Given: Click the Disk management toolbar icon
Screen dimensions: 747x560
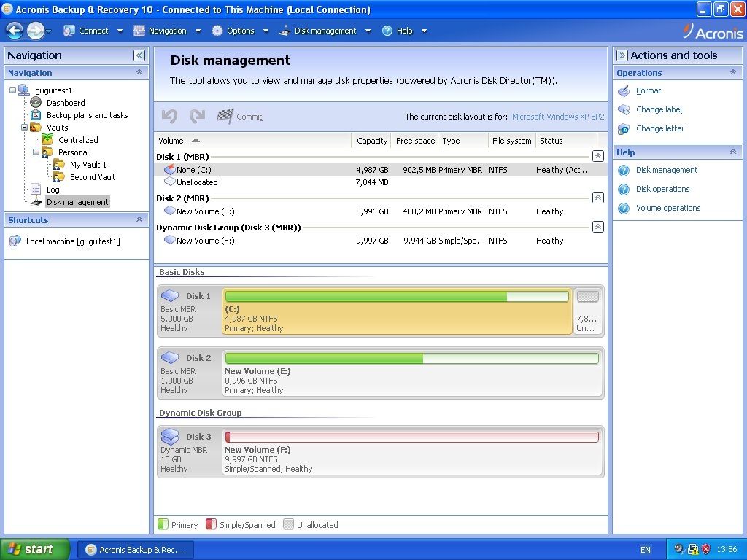Looking at the screenshot, I should [285, 31].
